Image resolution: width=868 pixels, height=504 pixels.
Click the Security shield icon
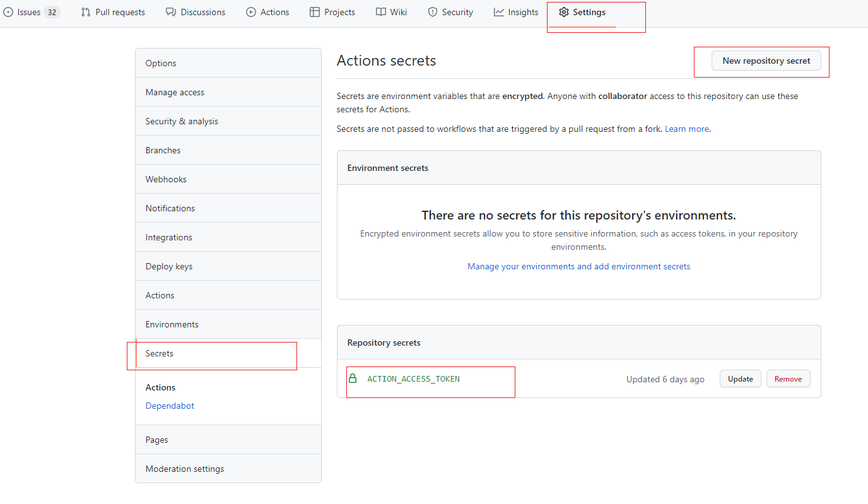pyautogui.click(x=433, y=12)
